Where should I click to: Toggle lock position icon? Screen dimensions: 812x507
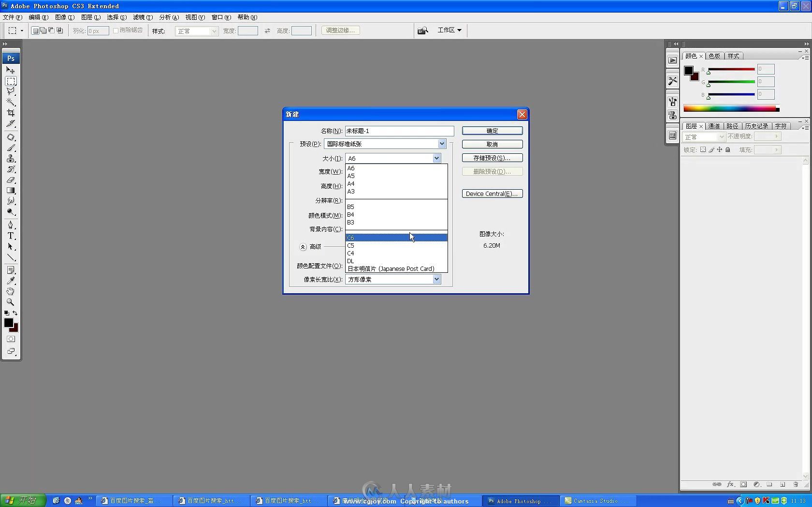tap(719, 150)
